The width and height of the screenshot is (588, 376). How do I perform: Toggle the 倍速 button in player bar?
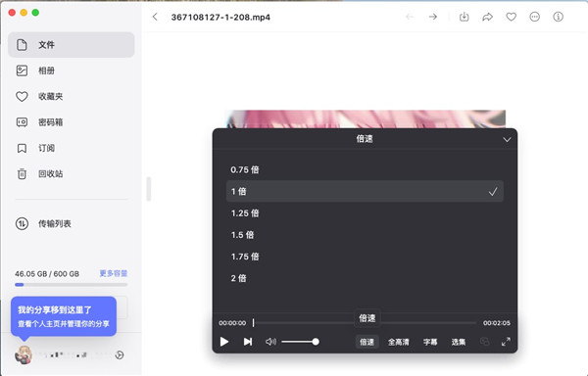(367, 342)
